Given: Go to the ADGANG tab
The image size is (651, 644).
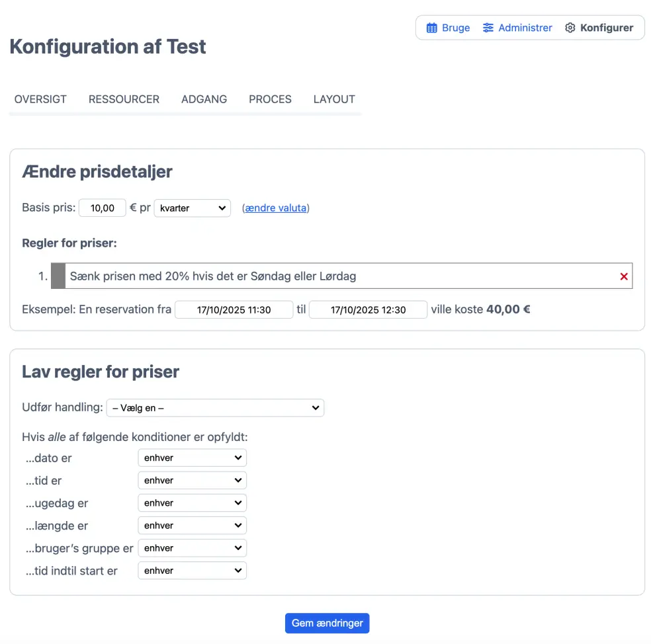Looking at the screenshot, I should pos(204,99).
